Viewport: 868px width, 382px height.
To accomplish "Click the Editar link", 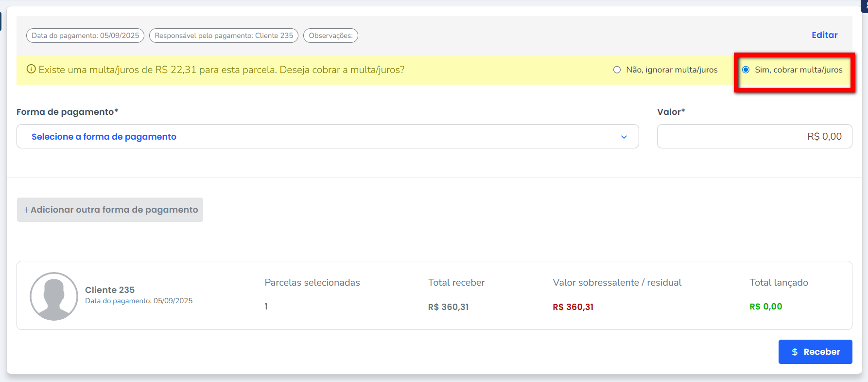I will tap(824, 35).
